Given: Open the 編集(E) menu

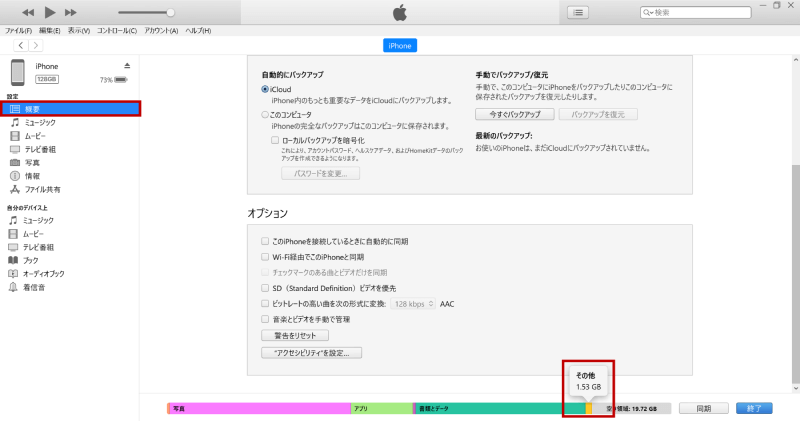Looking at the screenshot, I should 49,31.
